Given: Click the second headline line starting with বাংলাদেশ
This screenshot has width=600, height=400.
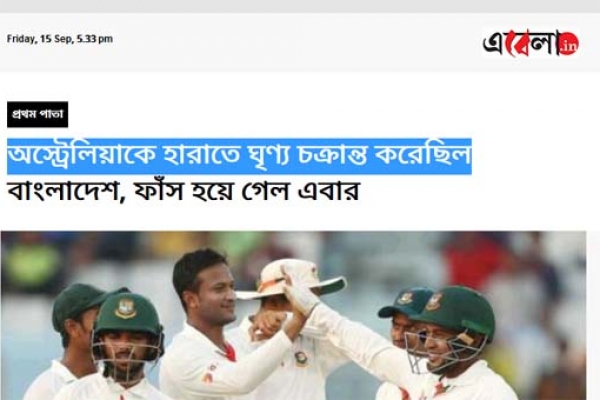Looking at the screenshot, I should coord(184,191).
